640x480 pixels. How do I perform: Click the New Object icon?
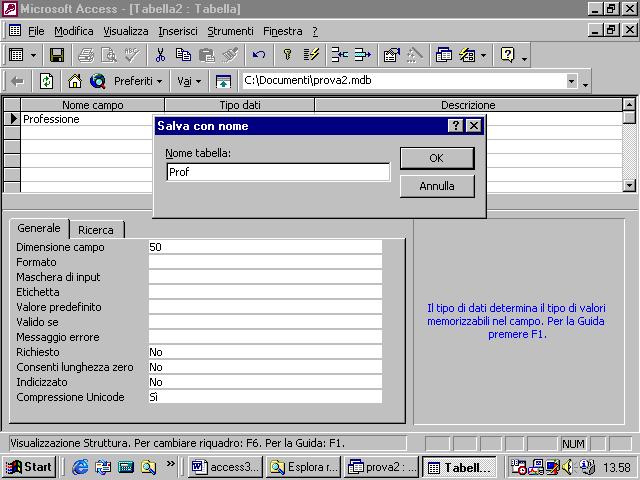click(467, 55)
